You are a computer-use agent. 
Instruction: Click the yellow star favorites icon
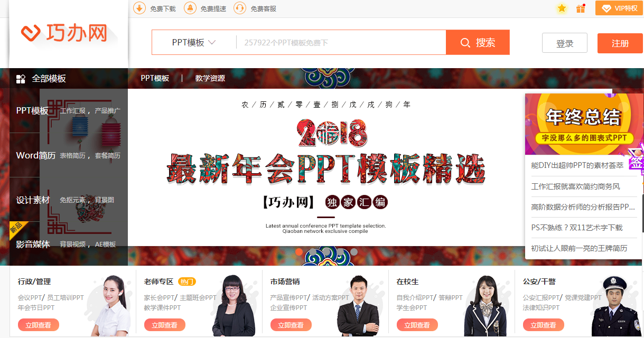tap(562, 8)
